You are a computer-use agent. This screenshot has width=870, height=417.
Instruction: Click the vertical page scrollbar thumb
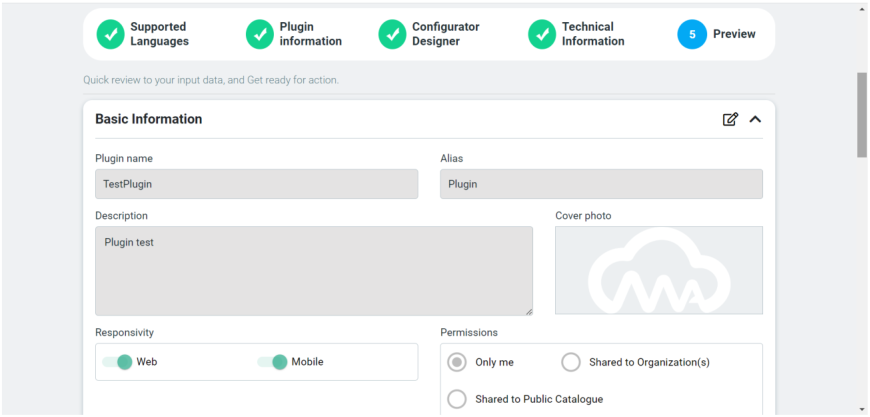(862, 114)
